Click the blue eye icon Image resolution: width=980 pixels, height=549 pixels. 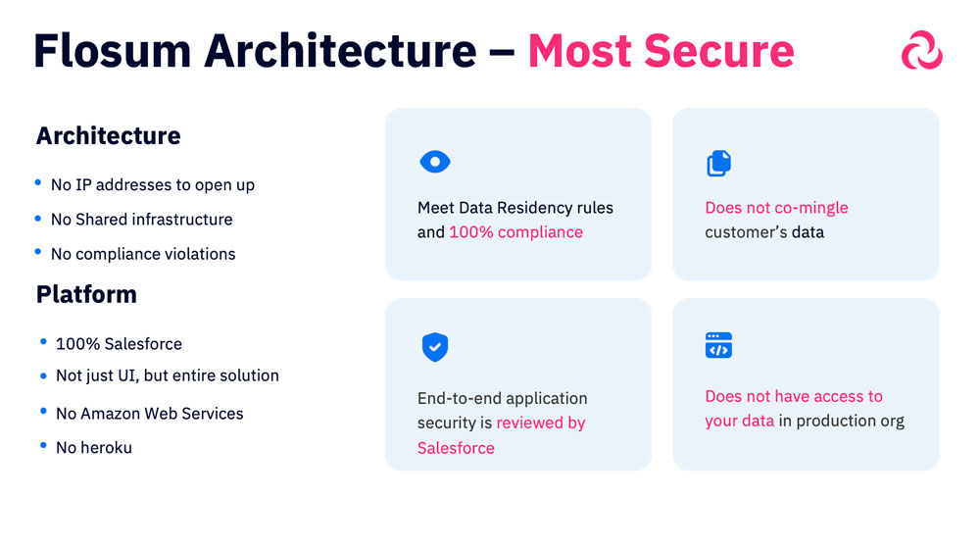[435, 162]
